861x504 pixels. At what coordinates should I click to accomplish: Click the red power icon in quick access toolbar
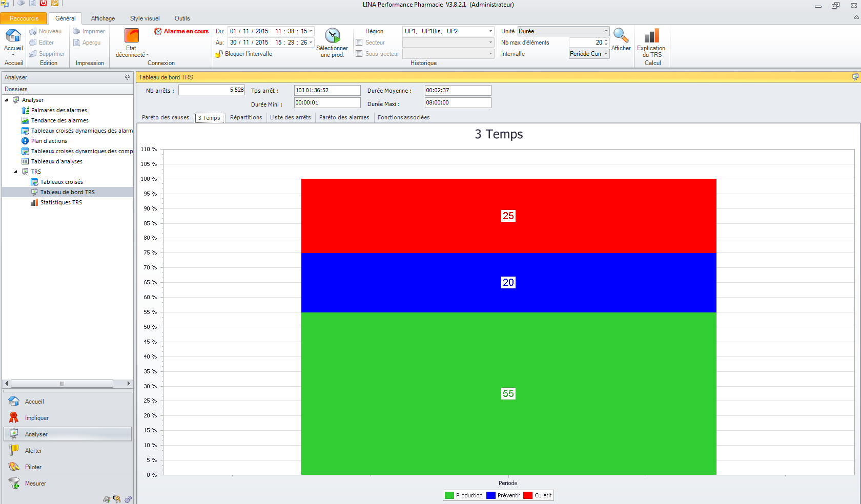[44, 3]
